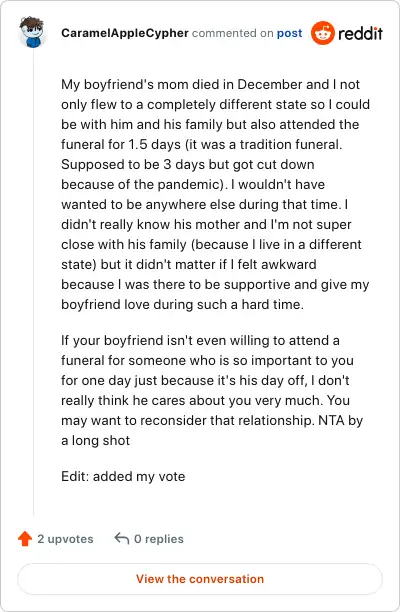
Task: Click the reddit wordmark text logo
Action: pos(360,34)
